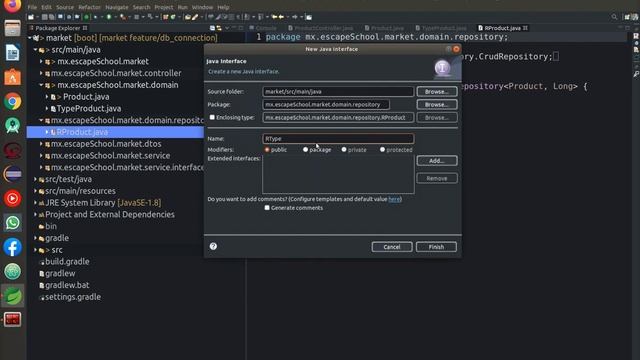Open the Navigate menu

[117, 7]
